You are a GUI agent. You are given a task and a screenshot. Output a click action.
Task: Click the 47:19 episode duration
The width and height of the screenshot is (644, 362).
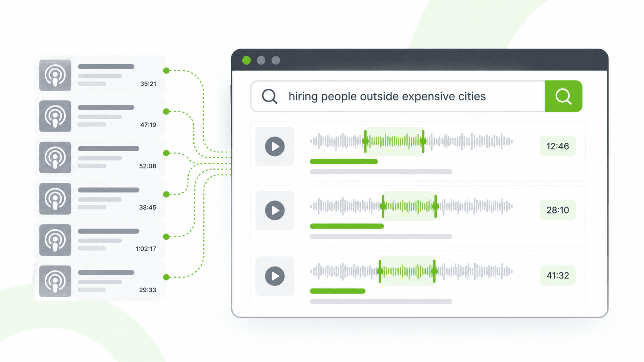click(x=148, y=125)
